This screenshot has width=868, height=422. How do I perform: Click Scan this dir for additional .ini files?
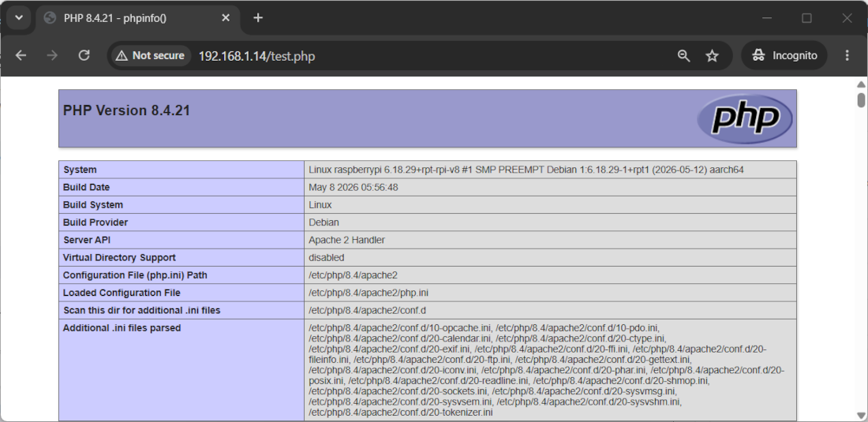click(142, 310)
